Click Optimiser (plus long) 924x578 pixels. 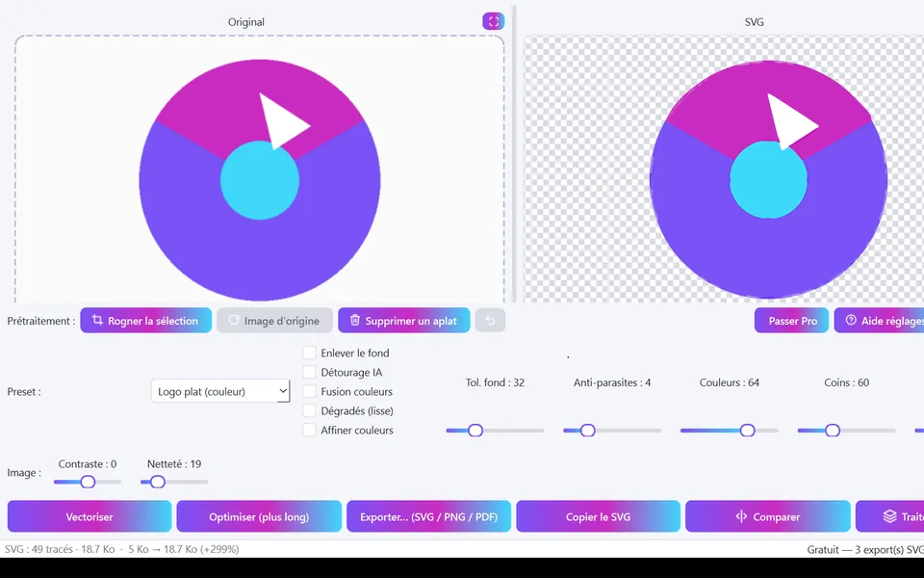[259, 516]
